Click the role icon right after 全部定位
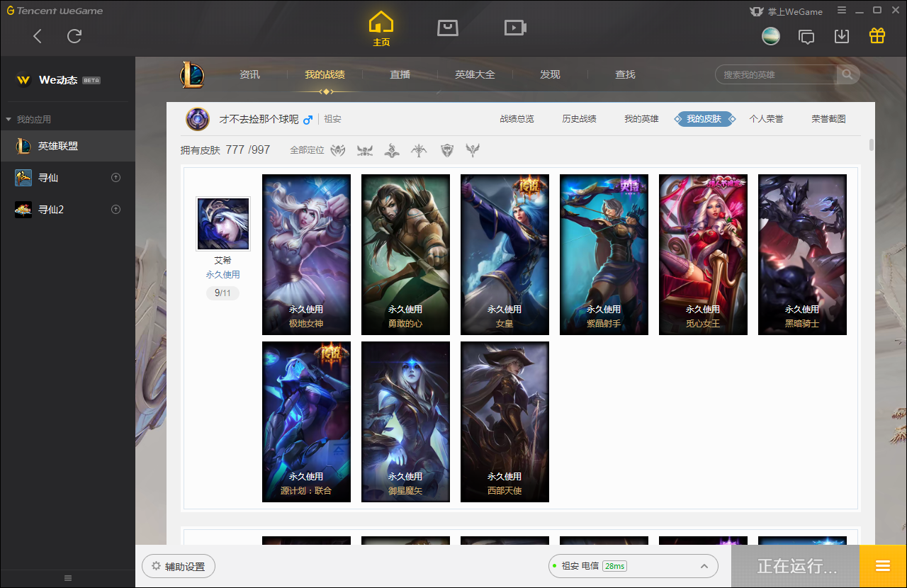907x588 pixels. pos(338,150)
